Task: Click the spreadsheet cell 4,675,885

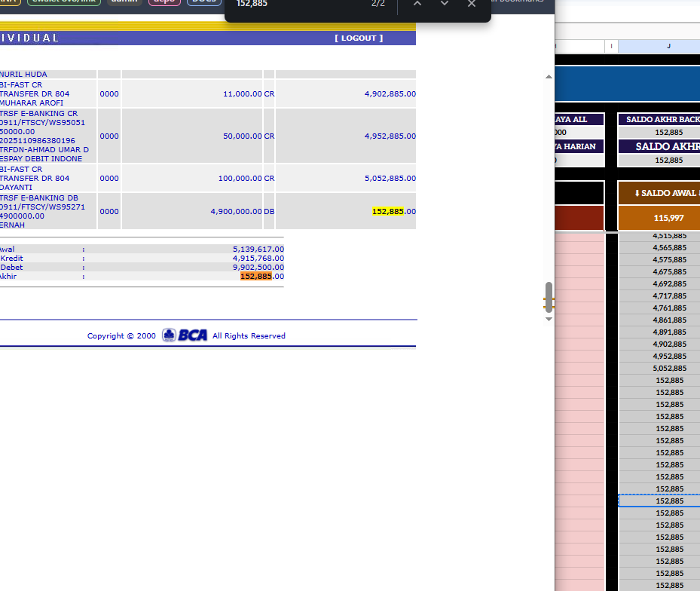Action: (x=659, y=271)
